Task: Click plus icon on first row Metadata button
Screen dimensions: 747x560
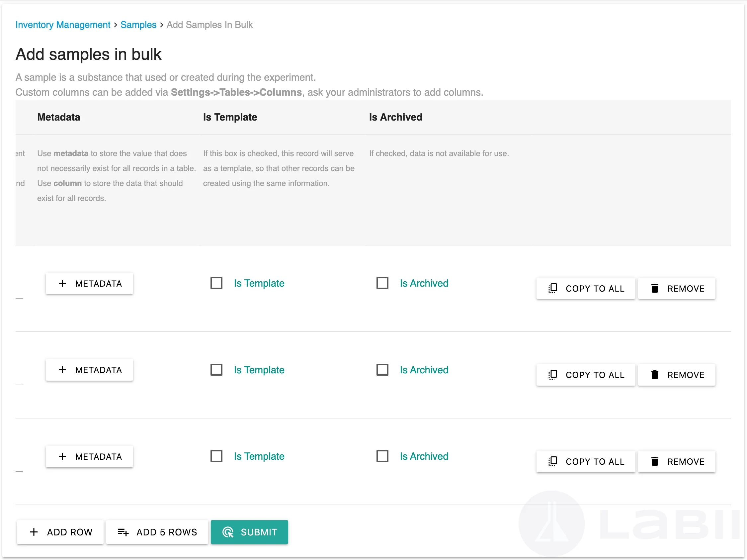Action: pyautogui.click(x=62, y=283)
